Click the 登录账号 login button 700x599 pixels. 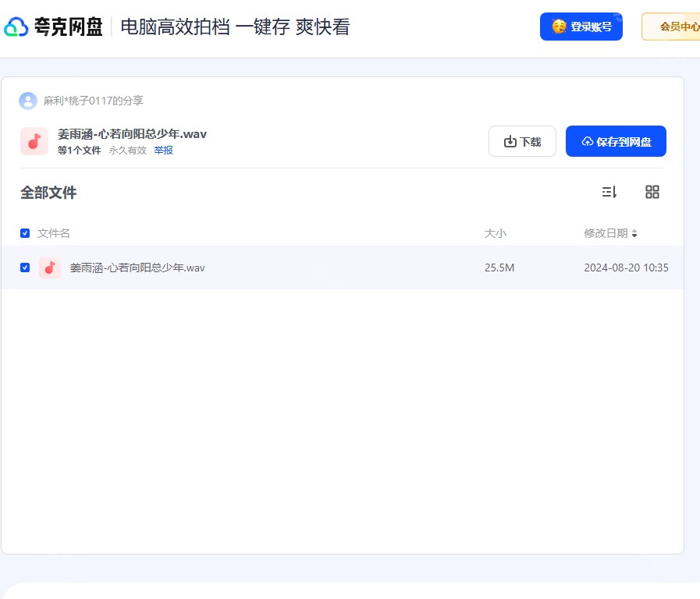pyautogui.click(x=581, y=26)
